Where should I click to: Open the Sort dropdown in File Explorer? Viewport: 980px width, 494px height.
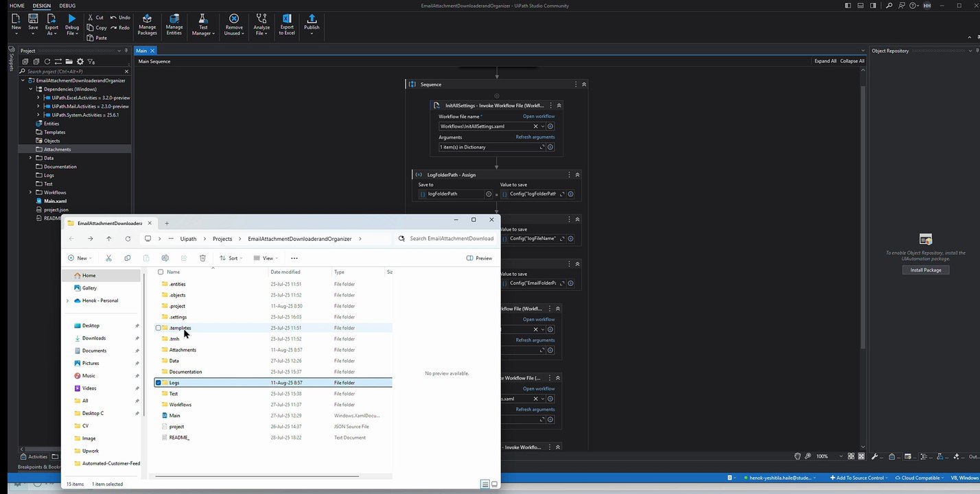coord(232,258)
